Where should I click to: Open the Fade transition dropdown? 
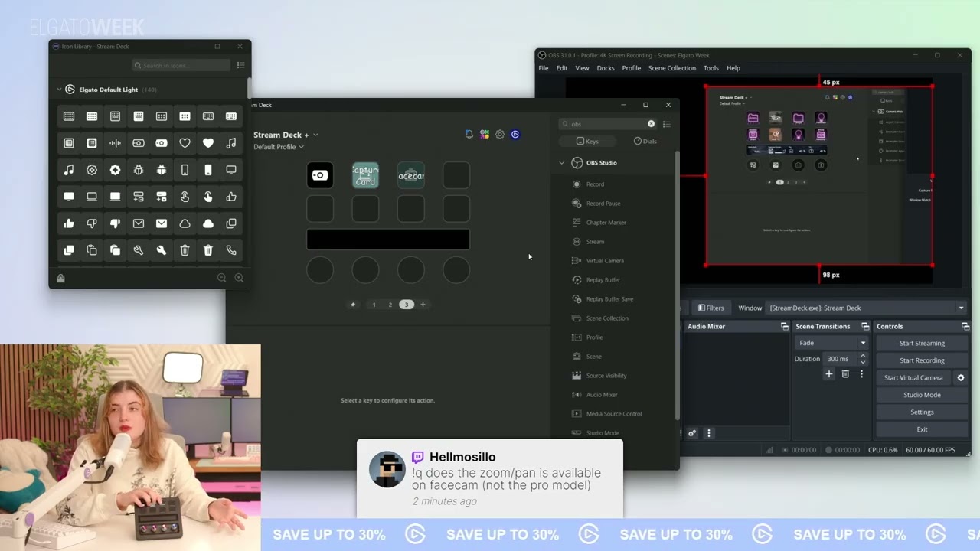coord(831,343)
